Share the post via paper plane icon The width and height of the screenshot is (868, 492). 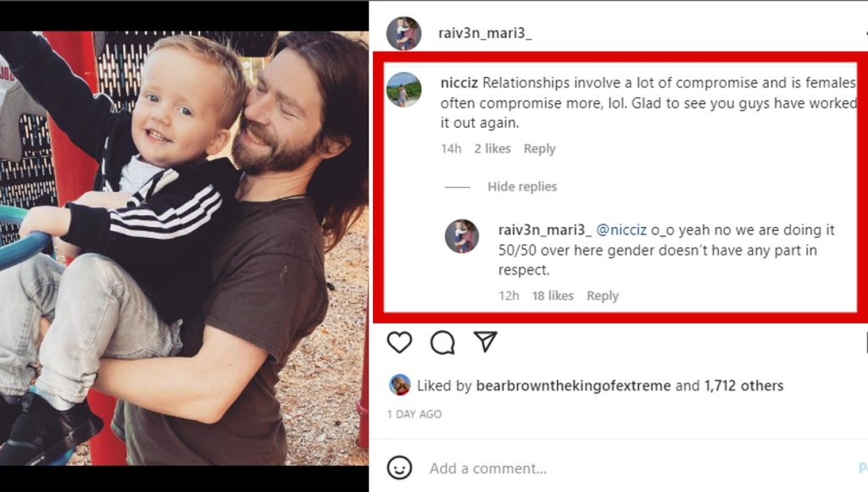coord(485,341)
